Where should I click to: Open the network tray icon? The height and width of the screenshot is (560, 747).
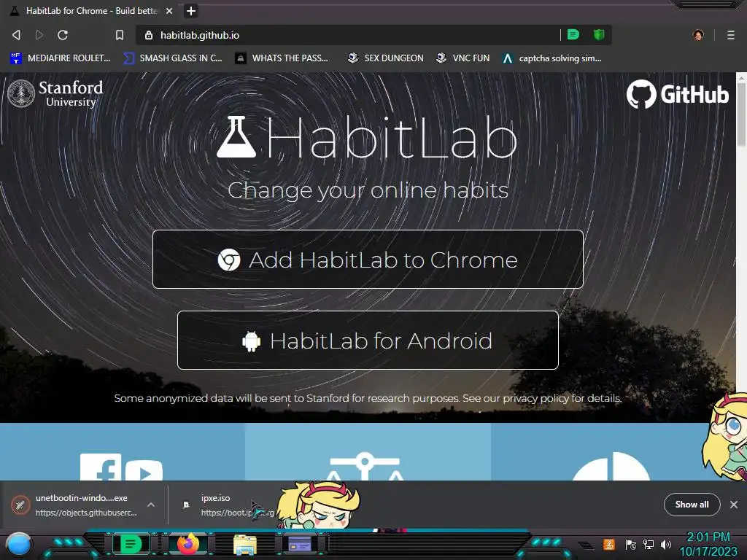649,544
